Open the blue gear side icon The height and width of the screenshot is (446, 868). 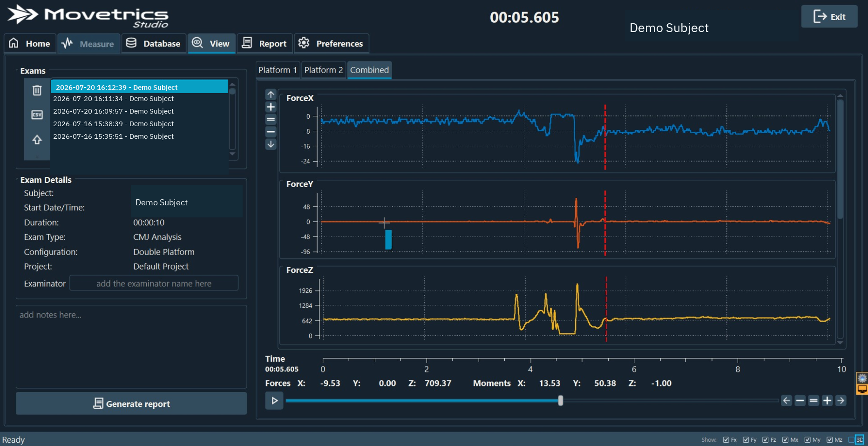coord(862,378)
